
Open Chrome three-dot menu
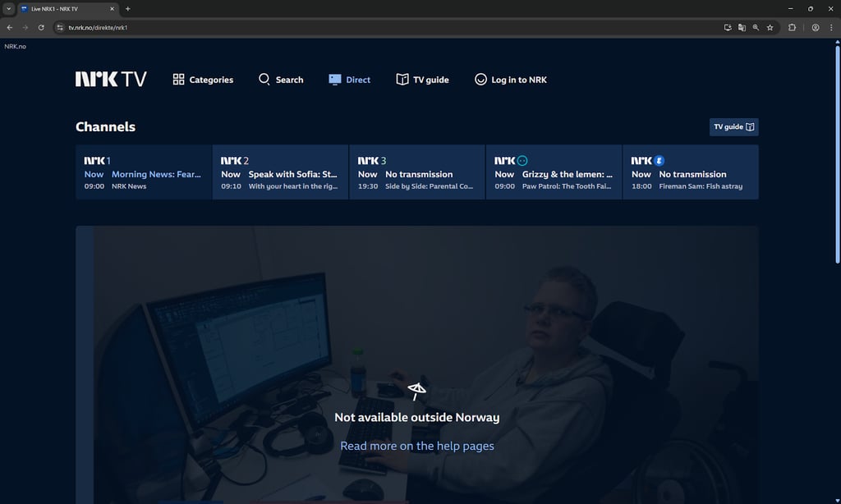(x=831, y=27)
